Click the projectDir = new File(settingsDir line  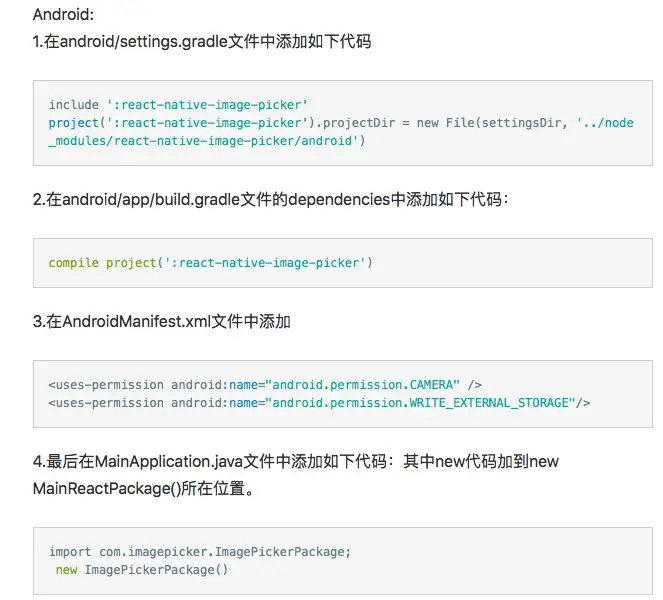click(x=341, y=123)
